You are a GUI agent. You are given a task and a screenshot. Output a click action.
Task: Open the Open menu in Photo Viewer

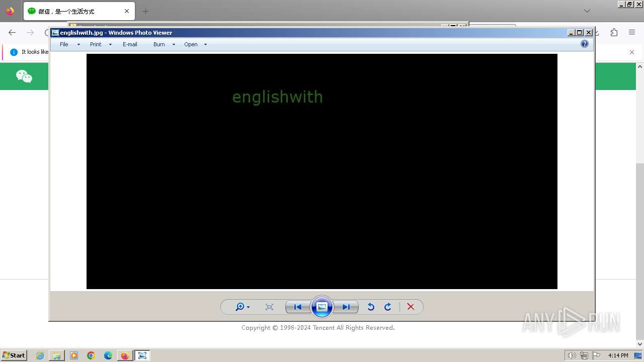click(x=191, y=44)
